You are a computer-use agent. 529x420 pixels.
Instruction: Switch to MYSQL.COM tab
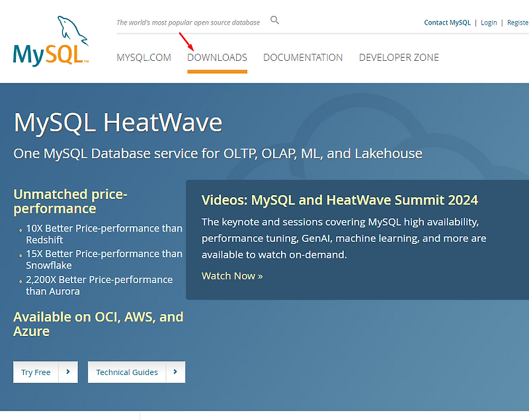click(144, 58)
